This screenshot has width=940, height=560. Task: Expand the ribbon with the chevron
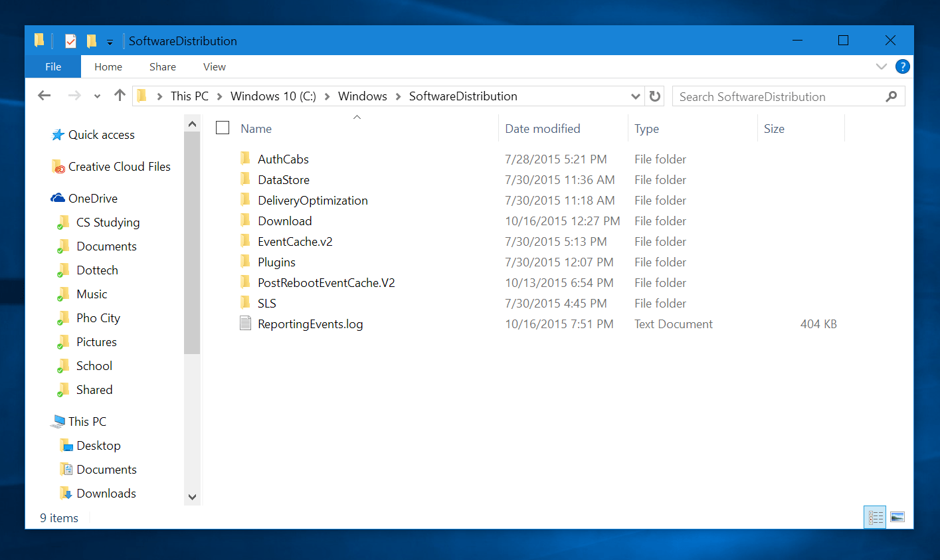pyautogui.click(x=882, y=66)
